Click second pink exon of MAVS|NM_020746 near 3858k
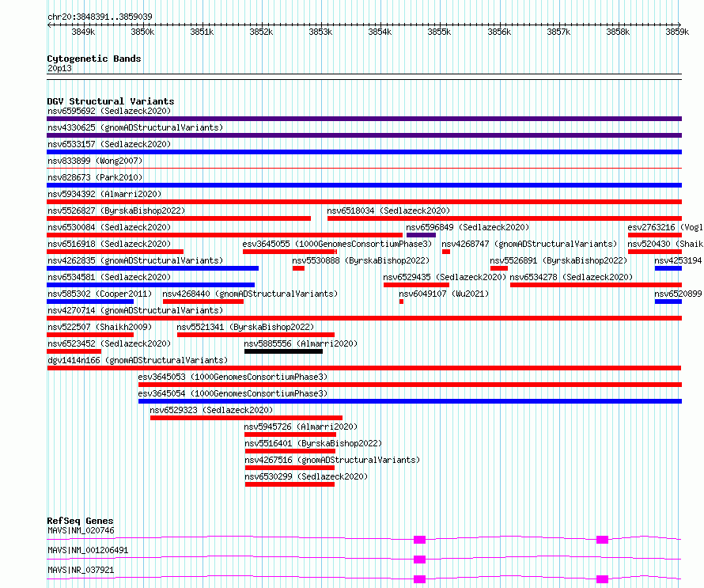 click(602, 540)
